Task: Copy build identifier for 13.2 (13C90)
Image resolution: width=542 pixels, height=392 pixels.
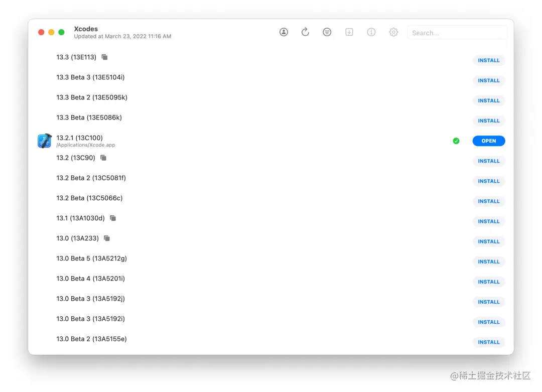Action: pos(103,158)
